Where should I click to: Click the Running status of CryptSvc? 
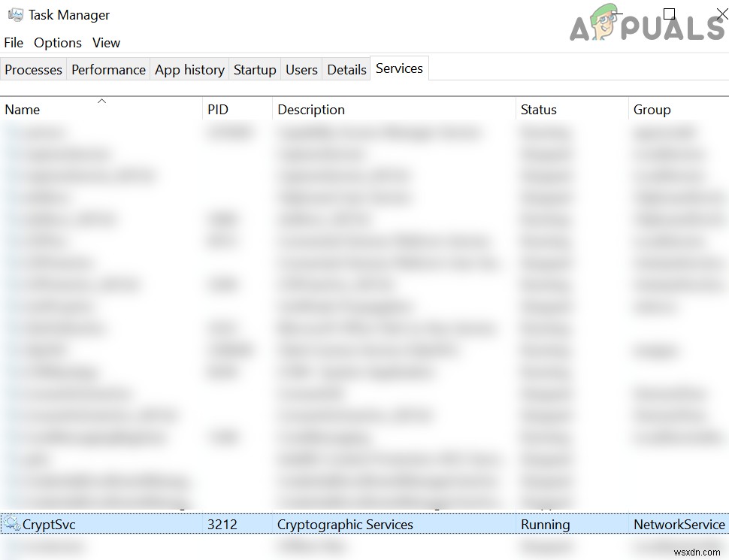click(546, 524)
